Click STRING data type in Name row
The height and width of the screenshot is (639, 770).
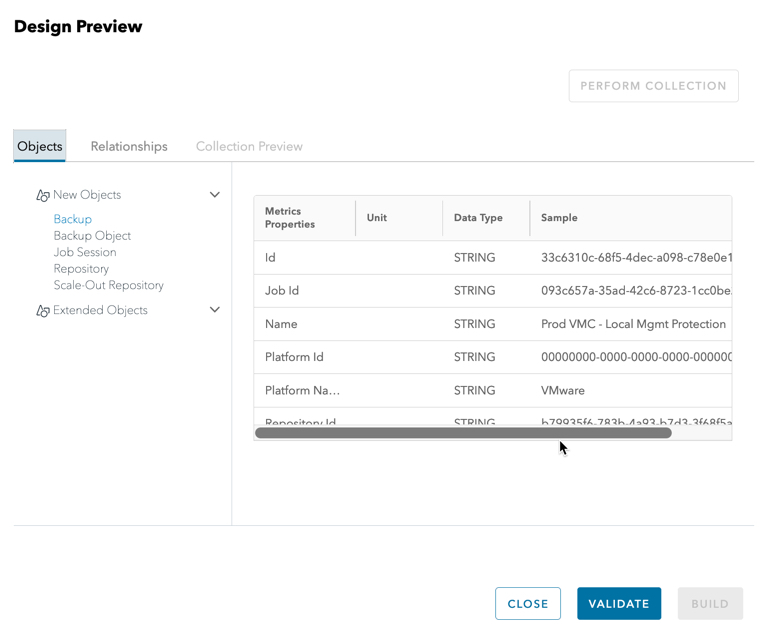[474, 324]
